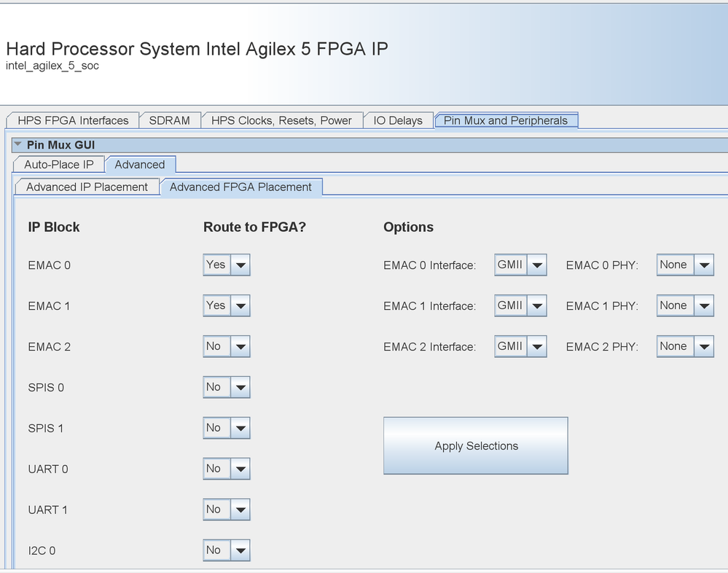Change the EMAC 0 Interface GMII dropdown
The image size is (728, 573).
point(520,265)
